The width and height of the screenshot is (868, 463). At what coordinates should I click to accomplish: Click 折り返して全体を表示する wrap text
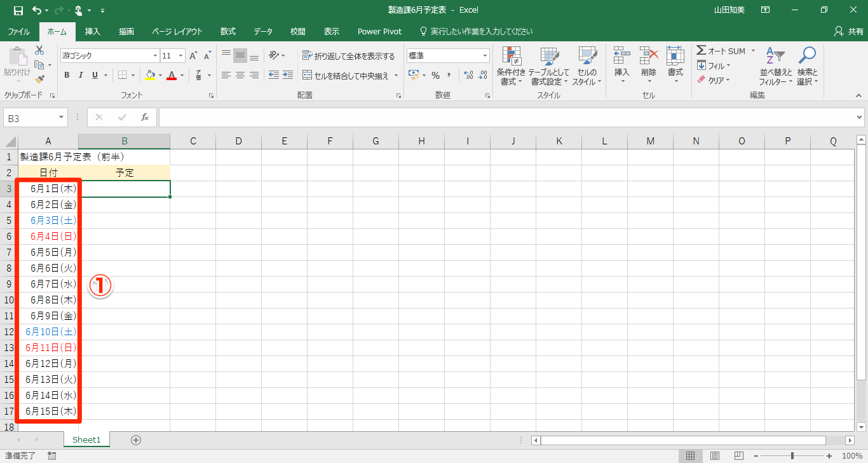coord(349,56)
